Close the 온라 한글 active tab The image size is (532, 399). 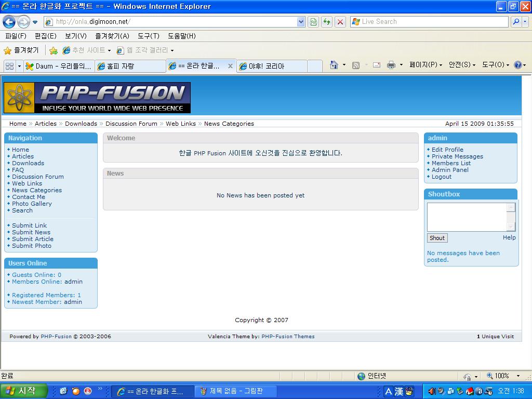click(230, 66)
